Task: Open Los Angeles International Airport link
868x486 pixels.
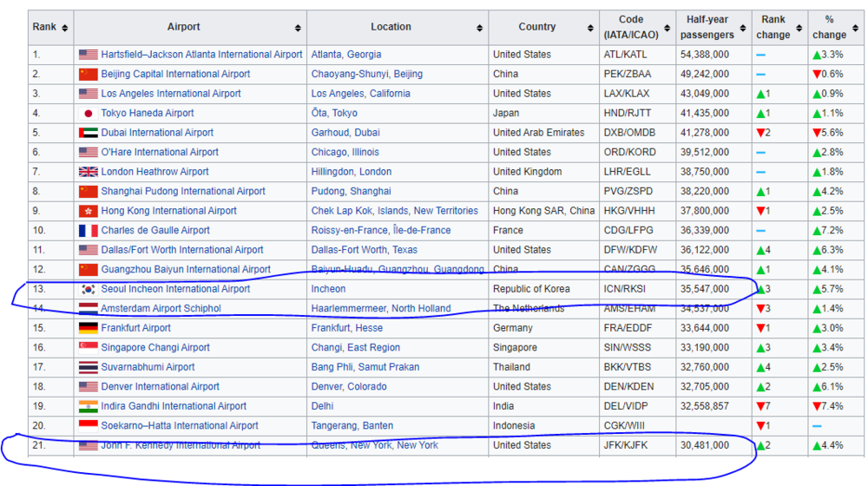Action: coord(170,94)
